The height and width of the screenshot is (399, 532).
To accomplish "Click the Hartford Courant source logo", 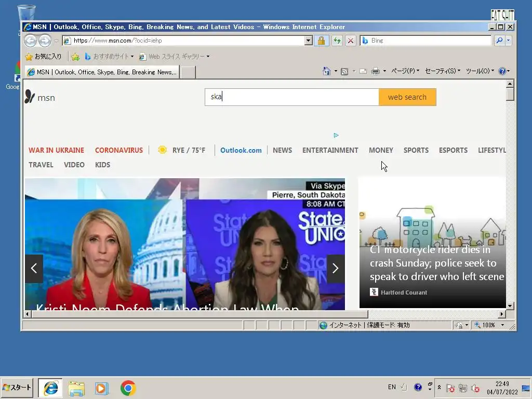I will pos(374,292).
